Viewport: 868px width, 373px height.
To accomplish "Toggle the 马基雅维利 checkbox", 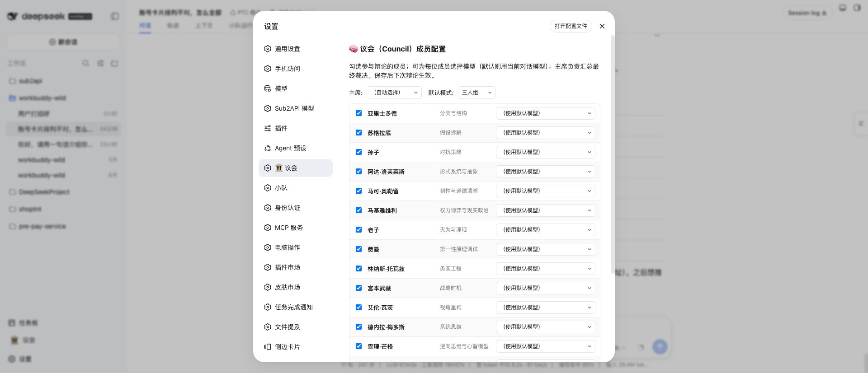I will pos(359,210).
